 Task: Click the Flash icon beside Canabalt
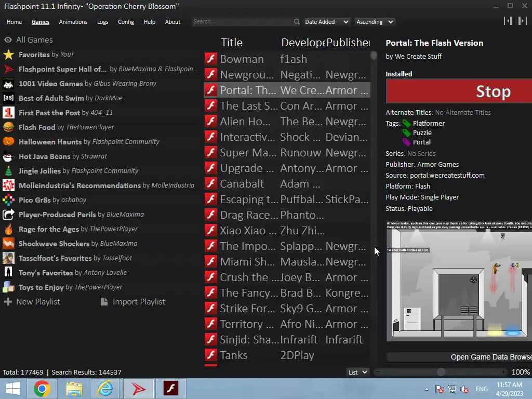(x=211, y=183)
